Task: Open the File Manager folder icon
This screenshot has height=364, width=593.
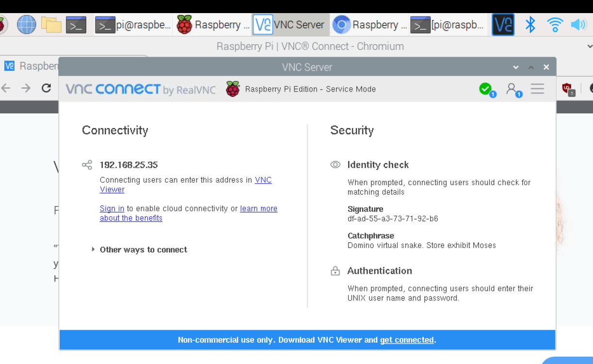Action: [x=51, y=24]
